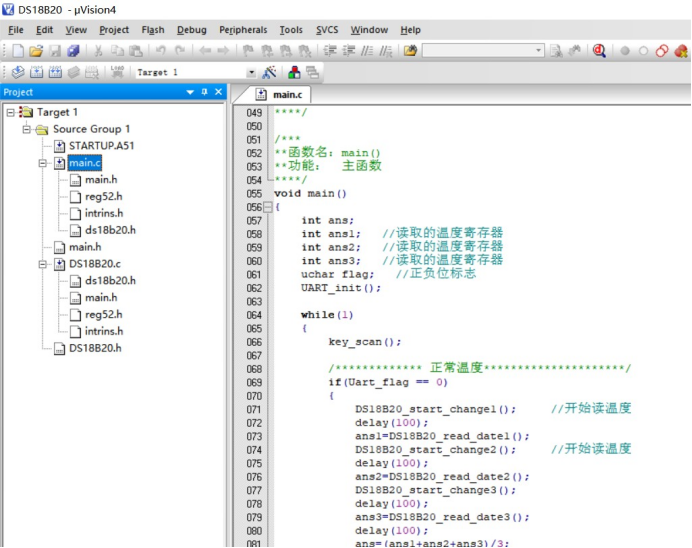The height and width of the screenshot is (548, 692).
Task: Insert a breakpoint with the gray filled circle icon
Action: click(624, 51)
